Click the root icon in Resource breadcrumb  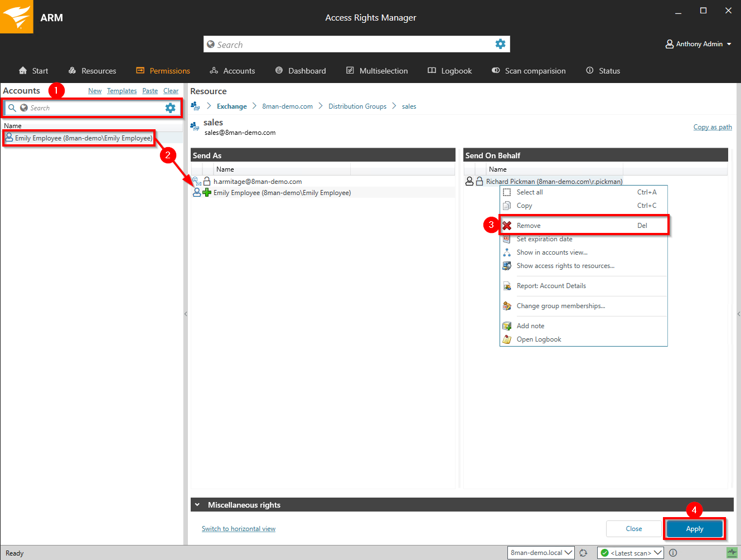(x=195, y=106)
